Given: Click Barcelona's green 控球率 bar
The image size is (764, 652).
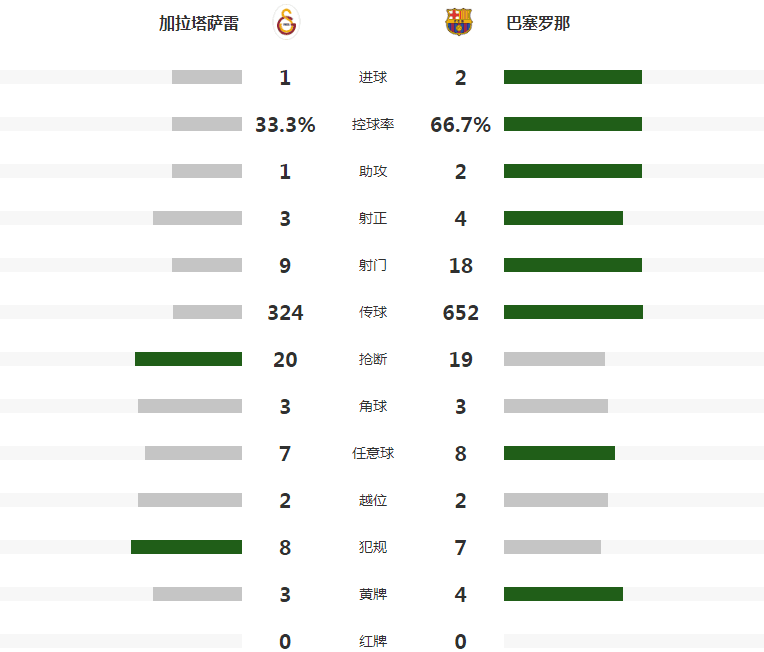Looking at the screenshot, I should (573, 124).
